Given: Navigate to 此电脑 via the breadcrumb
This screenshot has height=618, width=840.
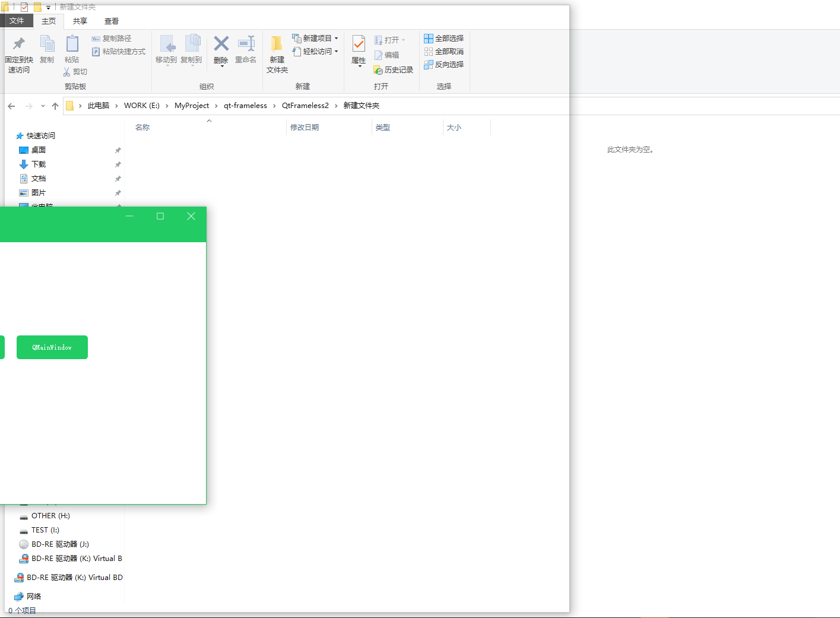Looking at the screenshot, I should (97, 105).
